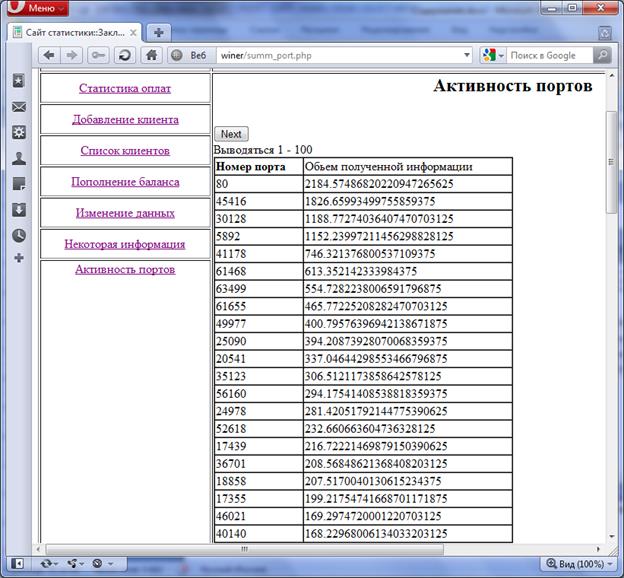Open the Bookmarks panel in the sidebar

point(19,80)
